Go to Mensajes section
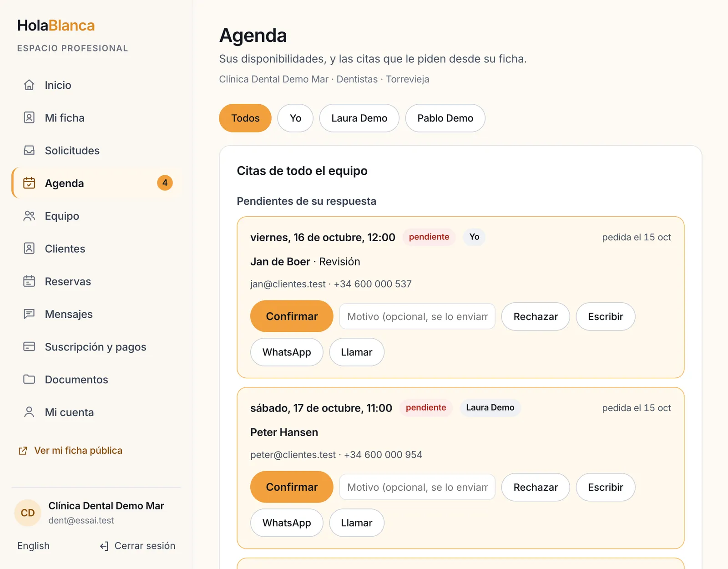The image size is (728, 569). [96, 314]
